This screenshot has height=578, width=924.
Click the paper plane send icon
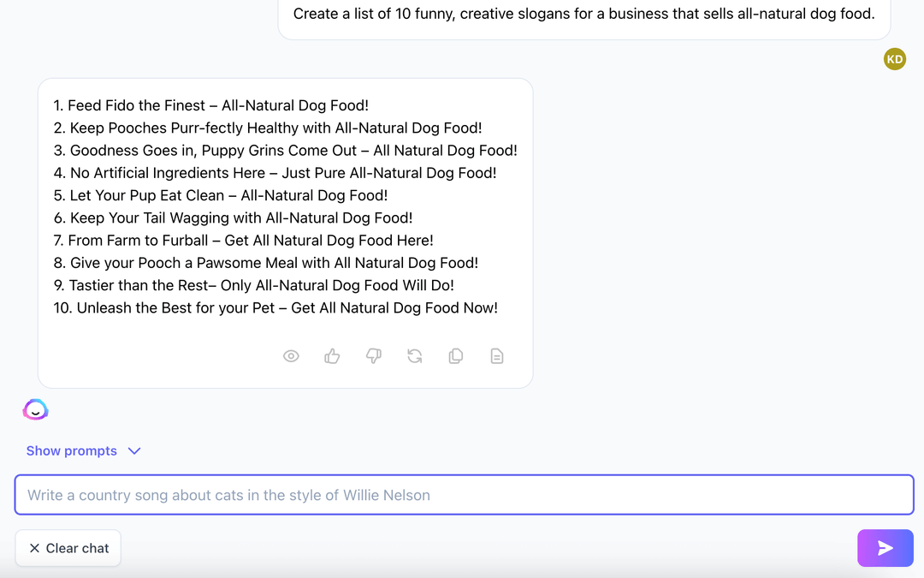click(x=885, y=548)
